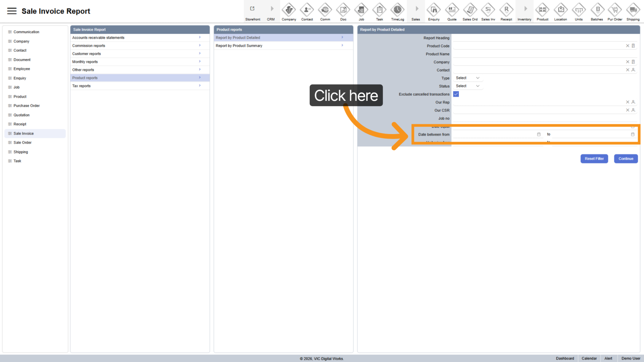Open the hamburger menu icon
Image resolution: width=644 pixels, height=362 pixels.
12,11
